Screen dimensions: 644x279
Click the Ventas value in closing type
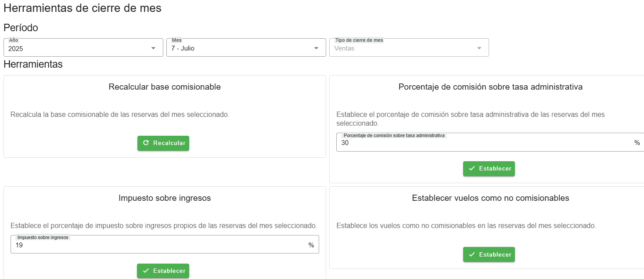tap(344, 49)
